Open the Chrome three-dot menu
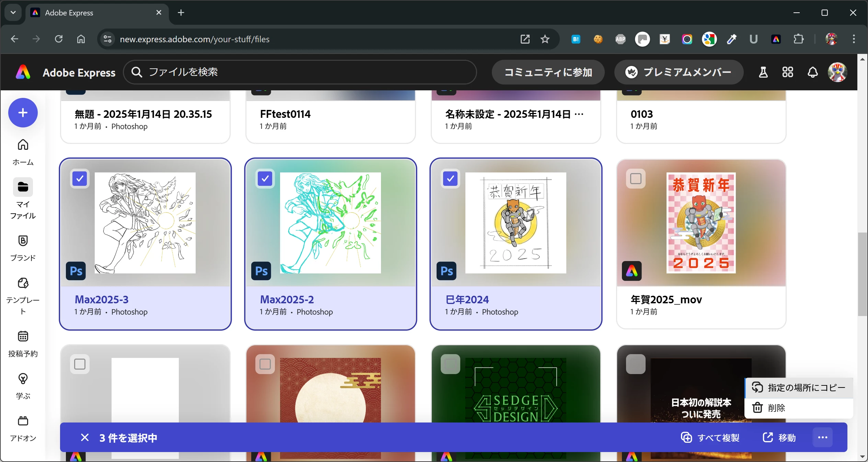This screenshot has height=462, width=868. (x=854, y=39)
